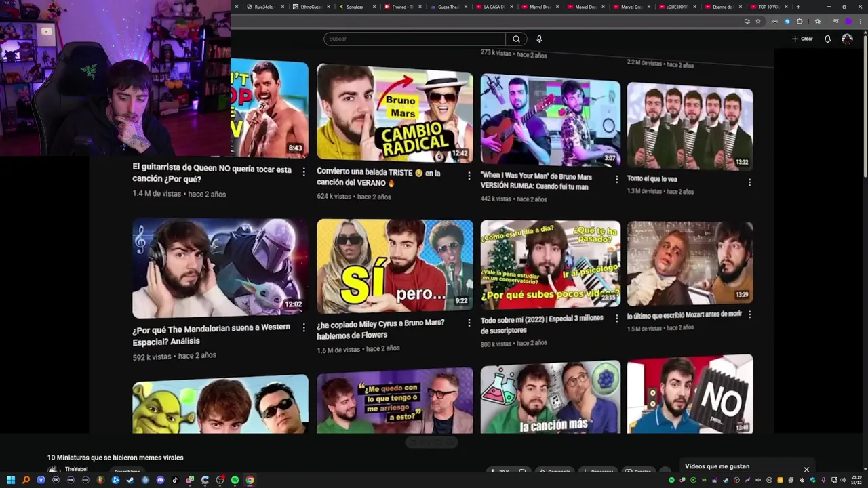Click the Mandalorian and Grogu thumbnail
The height and width of the screenshot is (488, 868).
pos(220,268)
